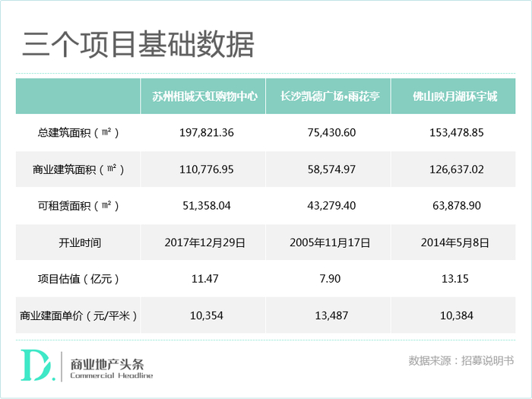Select the valuation 11.47
Image resolution: width=532 pixels, height=399 pixels.
coord(205,279)
